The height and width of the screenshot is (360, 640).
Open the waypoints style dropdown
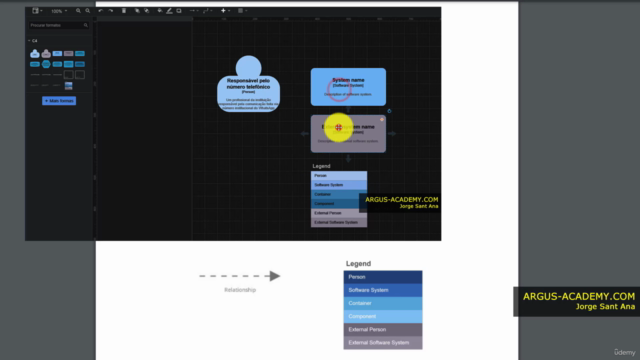(x=207, y=11)
